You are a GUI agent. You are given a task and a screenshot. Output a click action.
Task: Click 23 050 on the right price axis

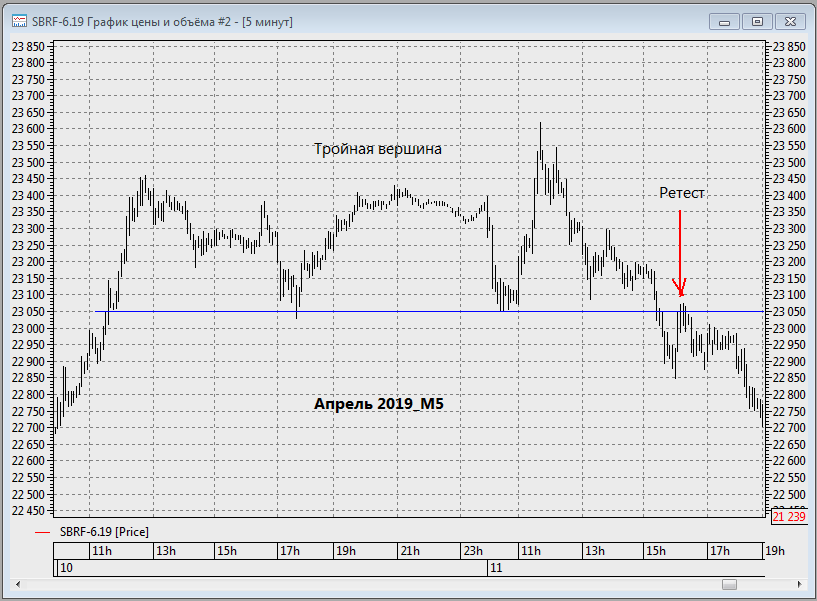click(x=789, y=312)
